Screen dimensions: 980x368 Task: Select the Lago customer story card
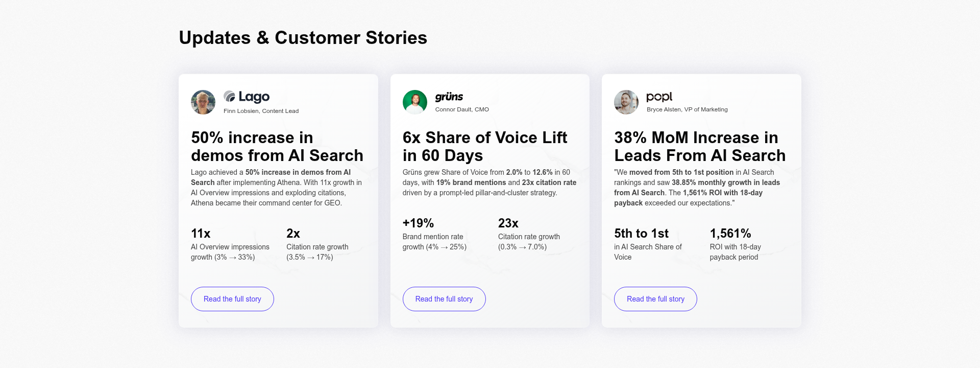278,200
